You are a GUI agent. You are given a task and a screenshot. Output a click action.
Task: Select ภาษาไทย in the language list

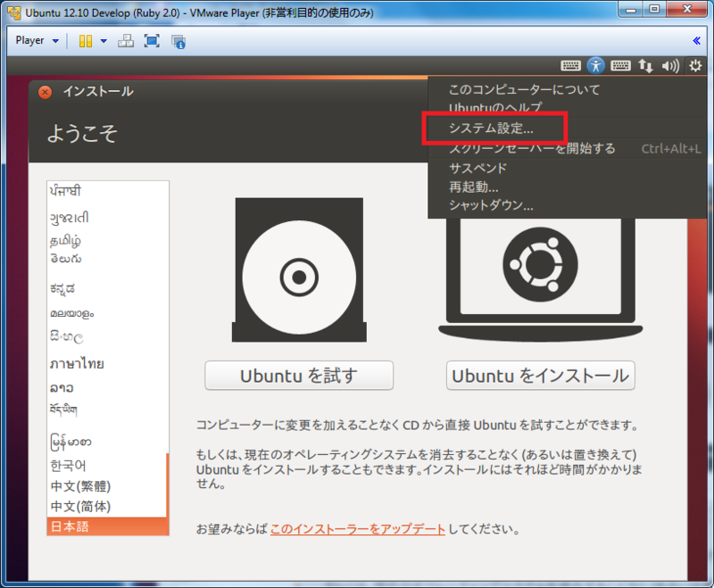(106, 364)
